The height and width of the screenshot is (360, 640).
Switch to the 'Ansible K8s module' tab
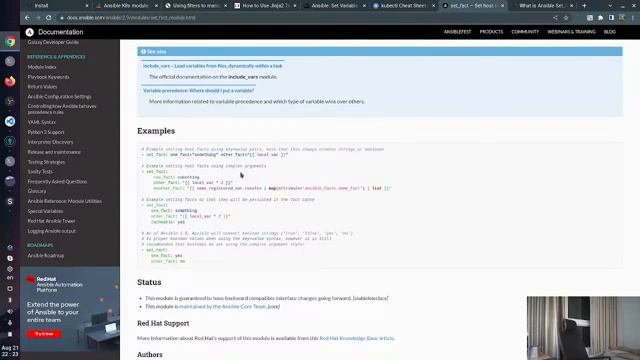pos(126,6)
